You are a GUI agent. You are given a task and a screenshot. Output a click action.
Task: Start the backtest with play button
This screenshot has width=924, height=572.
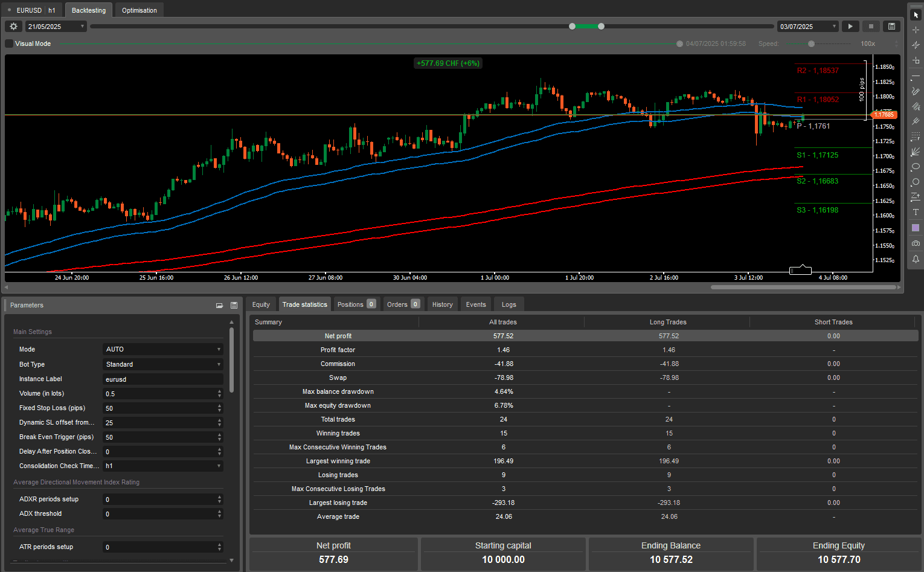point(850,27)
